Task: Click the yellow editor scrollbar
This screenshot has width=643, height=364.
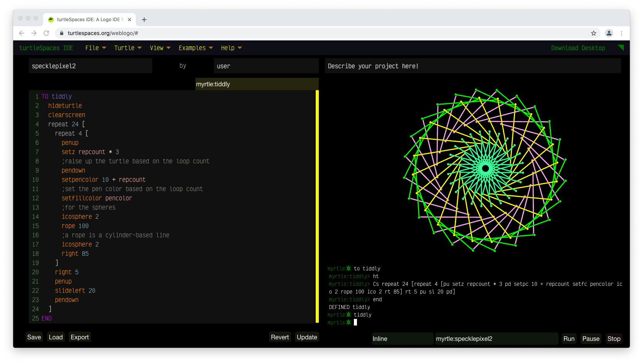Action: [317, 206]
